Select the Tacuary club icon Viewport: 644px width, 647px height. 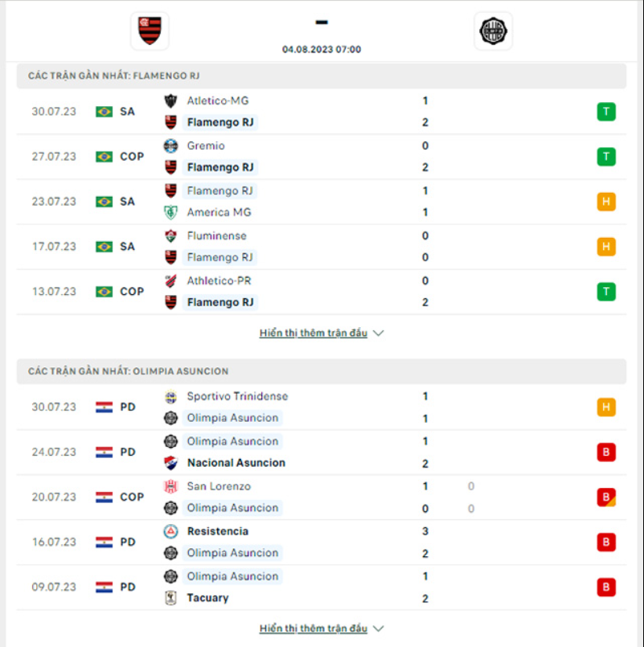pos(169,597)
